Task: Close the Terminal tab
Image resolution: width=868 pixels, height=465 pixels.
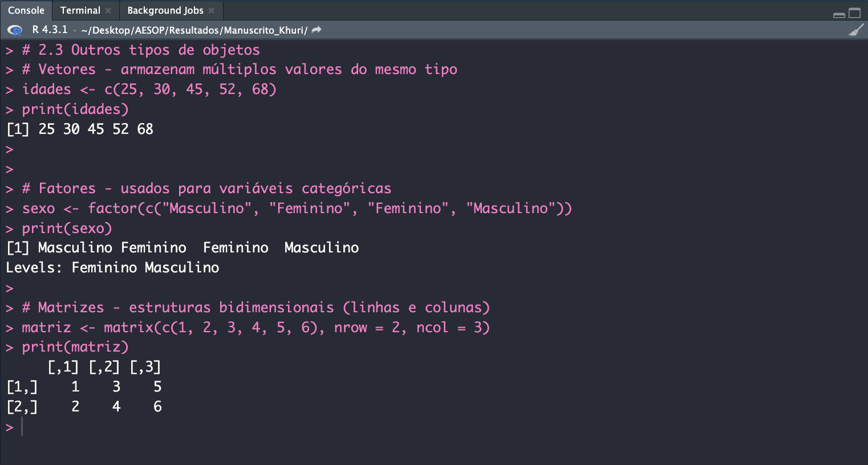Action: [x=108, y=11]
